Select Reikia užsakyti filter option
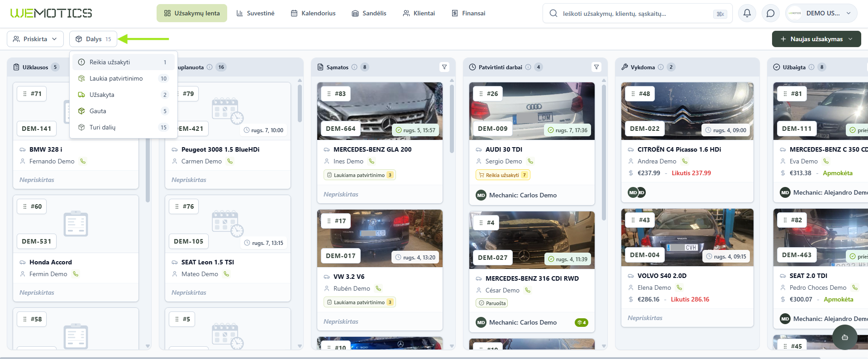The width and height of the screenshot is (868, 359). click(x=123, y=62)
